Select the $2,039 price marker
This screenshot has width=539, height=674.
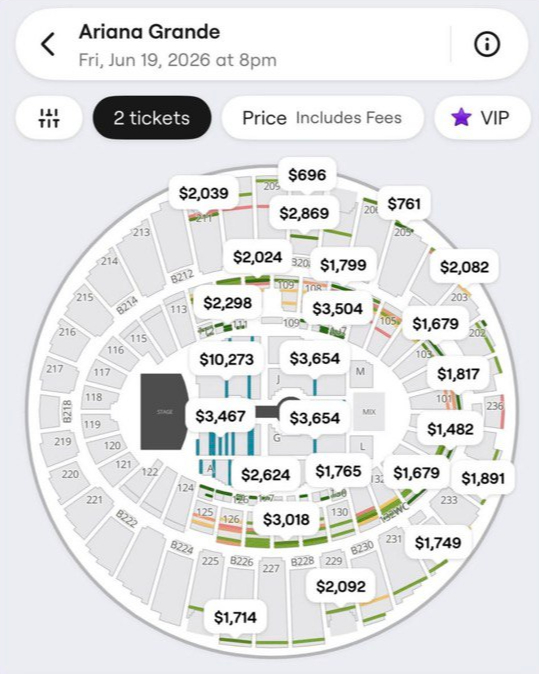click(204, 193)
